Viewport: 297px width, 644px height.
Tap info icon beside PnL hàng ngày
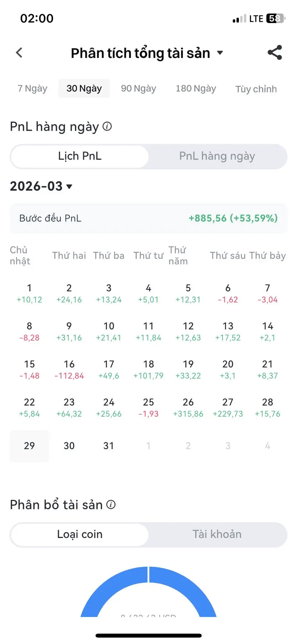pyautogui.click(x=107, y=126)
